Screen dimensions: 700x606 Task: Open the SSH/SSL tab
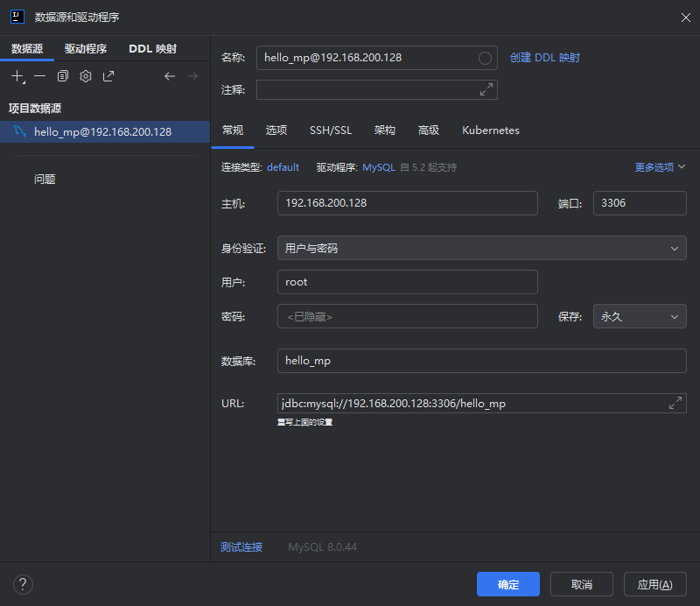(x=331, y=130)
